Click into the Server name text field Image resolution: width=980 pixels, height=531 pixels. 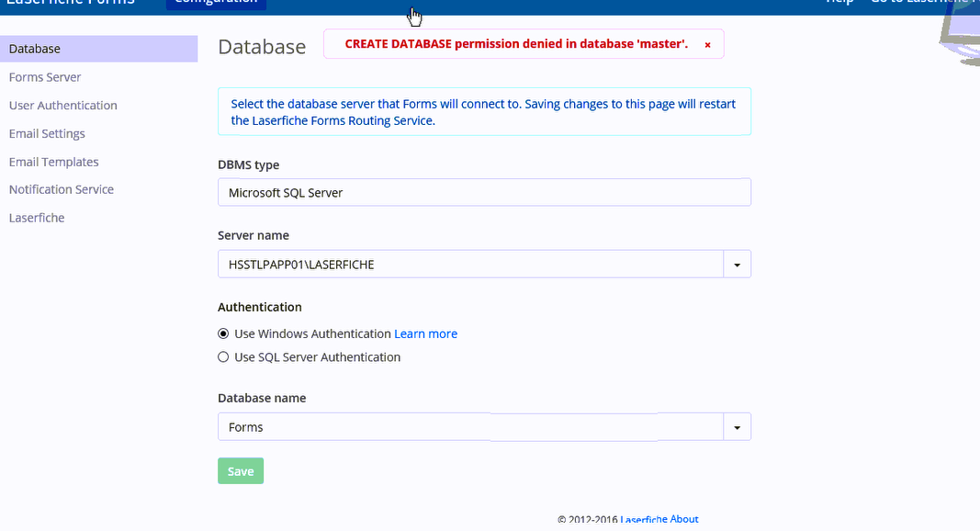470,265
